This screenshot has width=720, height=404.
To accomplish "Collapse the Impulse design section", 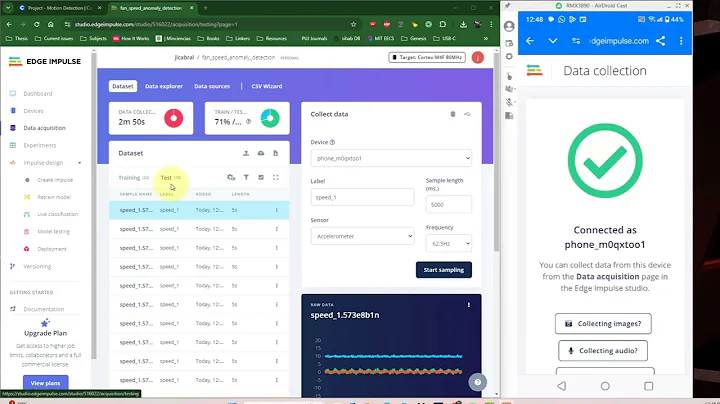I will (79, 163).
